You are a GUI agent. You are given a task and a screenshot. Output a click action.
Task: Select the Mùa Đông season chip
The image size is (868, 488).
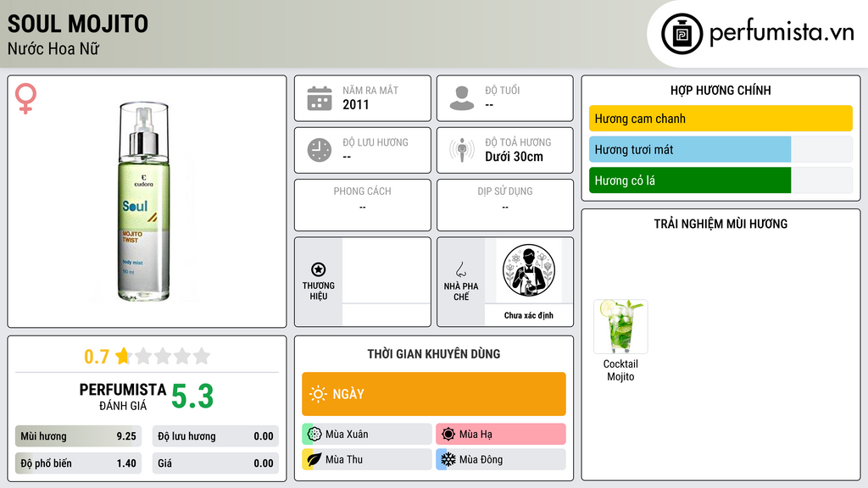(x=500, y=459)
